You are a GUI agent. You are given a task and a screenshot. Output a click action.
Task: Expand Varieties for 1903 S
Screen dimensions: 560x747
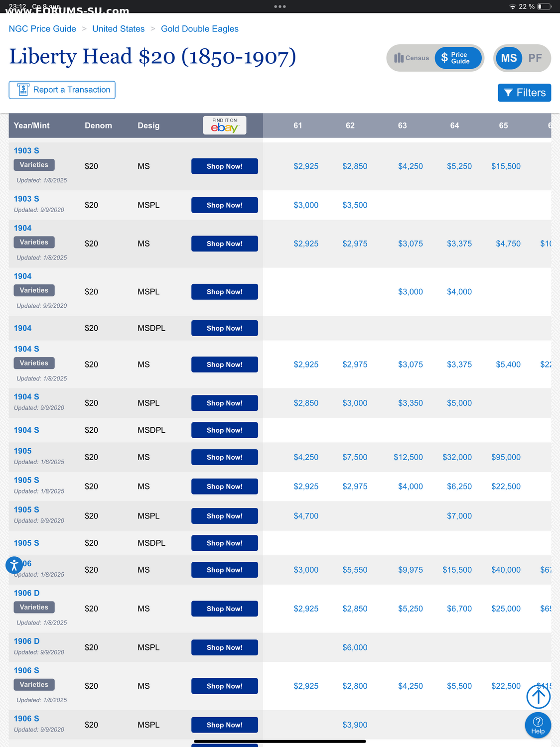click(x=34, y=165)
